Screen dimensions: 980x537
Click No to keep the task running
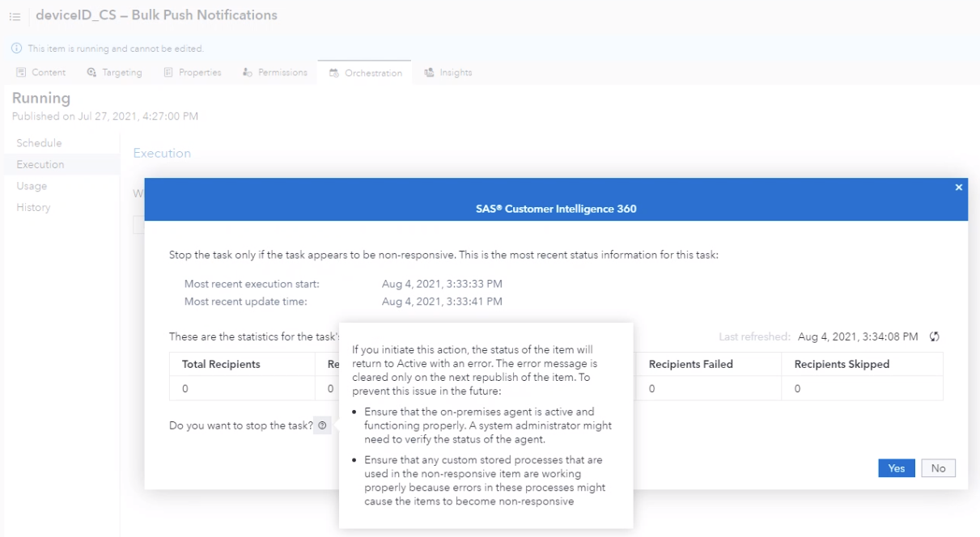[938, 467]
